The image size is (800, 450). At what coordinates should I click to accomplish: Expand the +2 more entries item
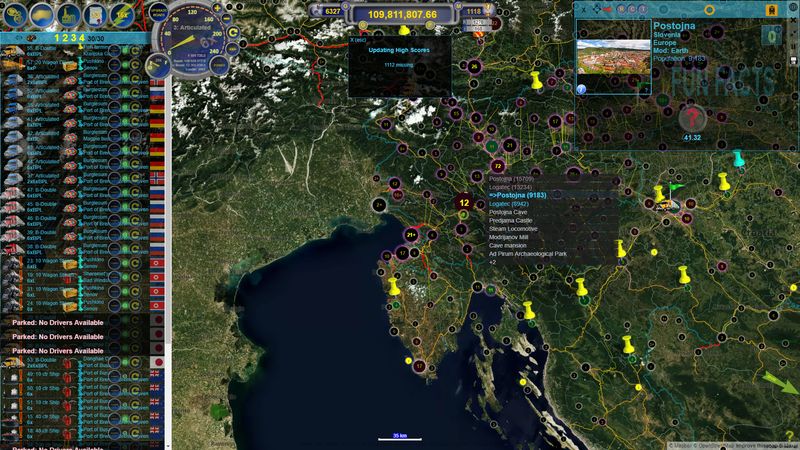coord(493,262)
